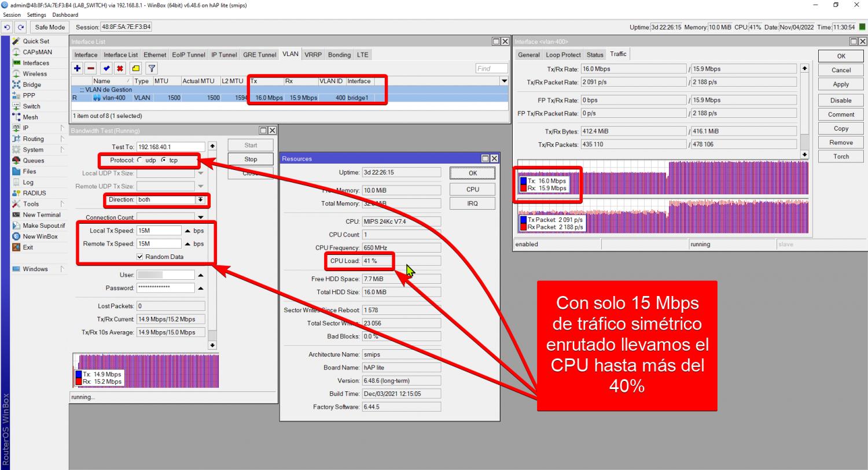Open the Loop Protect tab

(563, 55)
